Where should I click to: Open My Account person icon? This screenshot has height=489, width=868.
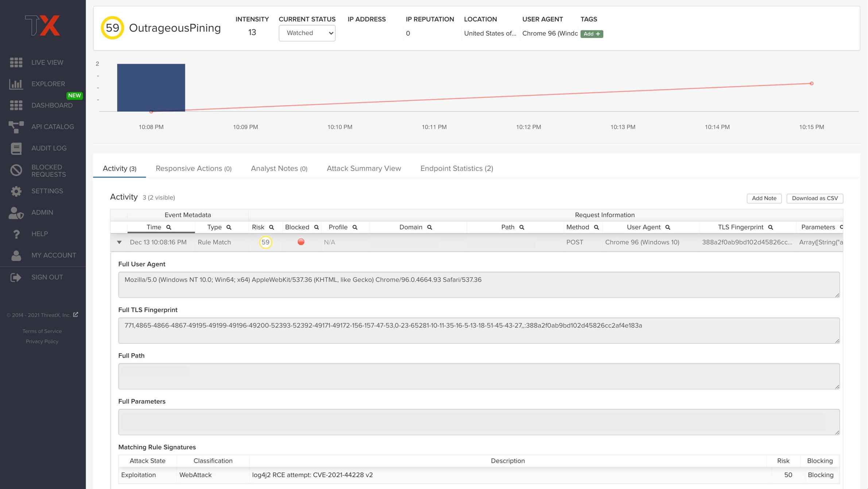pyautogui.click(x=16, y=255)
